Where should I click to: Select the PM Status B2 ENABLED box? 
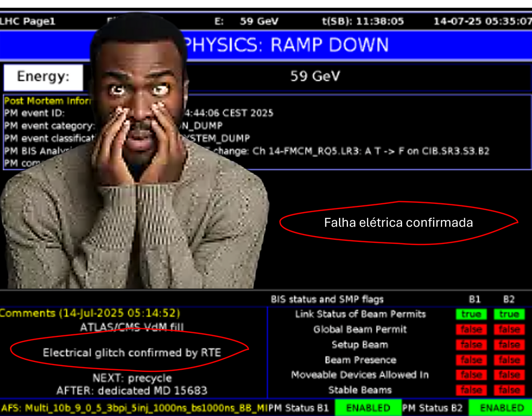click(501, 408)
